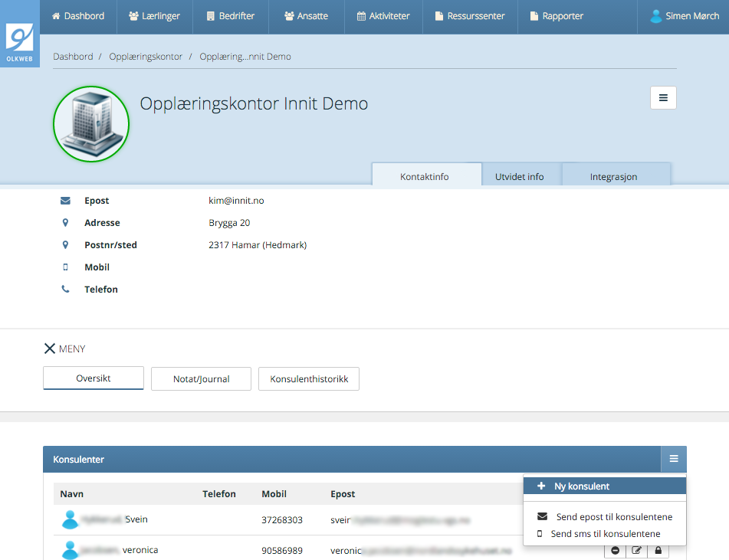Image resolution: width=729 pixels, height=560 pixels.
Task: Click the edit icon in veronica's row
Action: point(636,550)
